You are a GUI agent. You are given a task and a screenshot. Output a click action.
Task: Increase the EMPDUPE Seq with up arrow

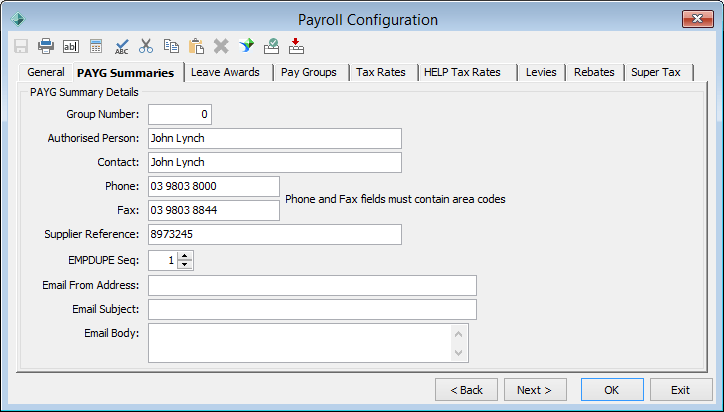(x=185, y=256)
